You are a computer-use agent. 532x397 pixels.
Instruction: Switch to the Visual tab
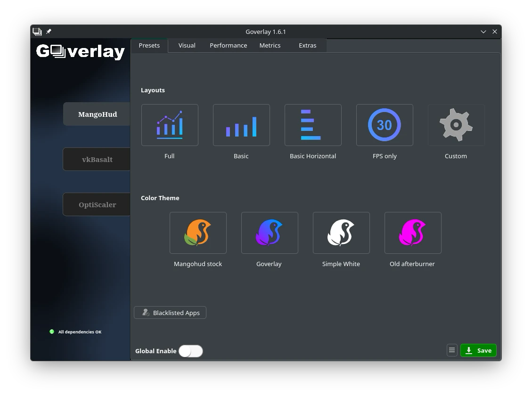[x=187, y=45]
